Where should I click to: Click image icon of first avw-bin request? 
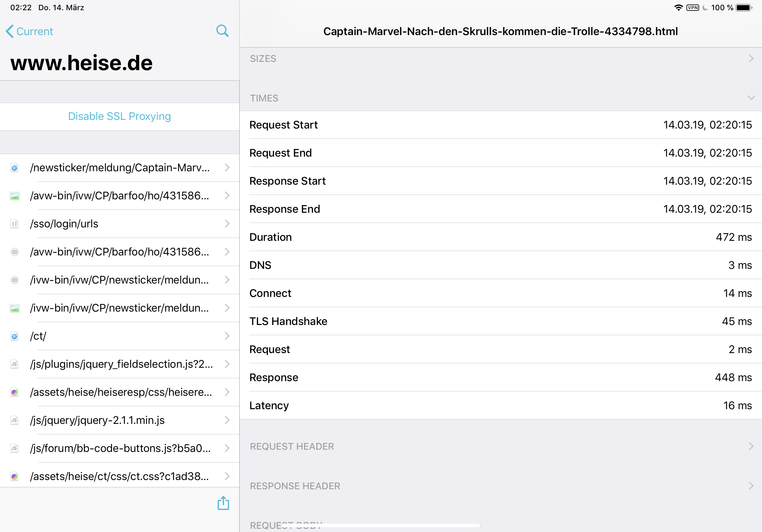pos(14,196)
